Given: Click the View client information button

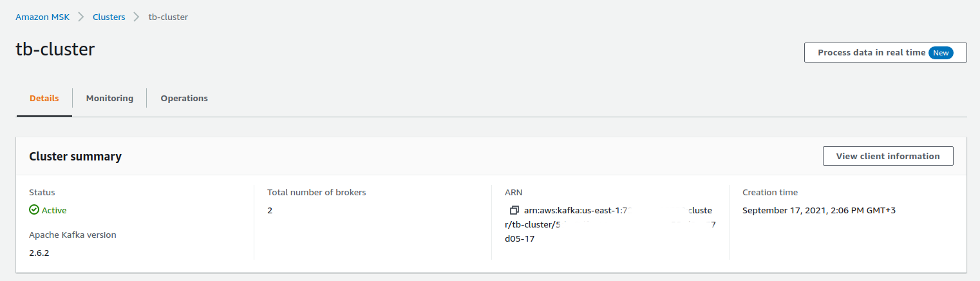Looking at the screenshot, I should click(887, 156).
